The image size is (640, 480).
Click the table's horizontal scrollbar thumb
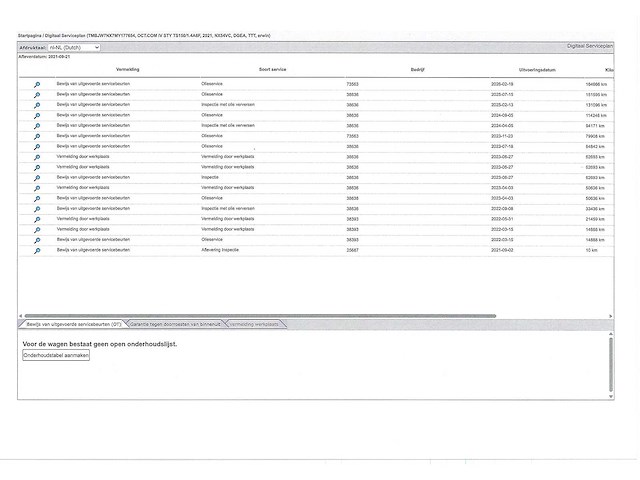tap(260, 316)
